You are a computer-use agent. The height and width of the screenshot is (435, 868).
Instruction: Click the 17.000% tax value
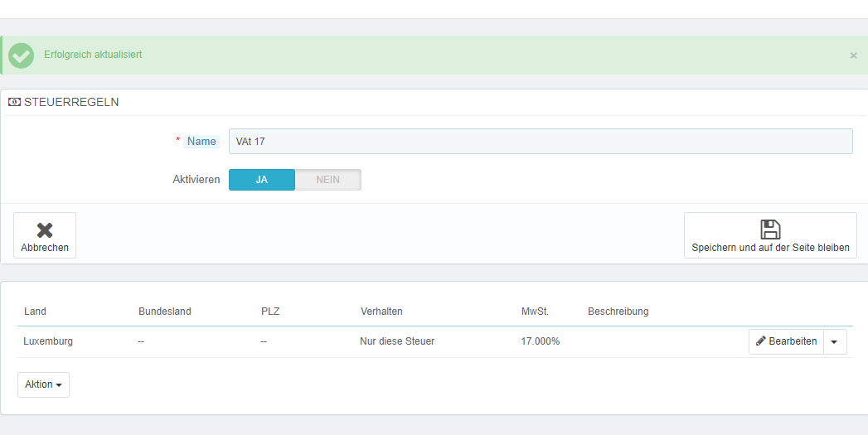[540, 341]
